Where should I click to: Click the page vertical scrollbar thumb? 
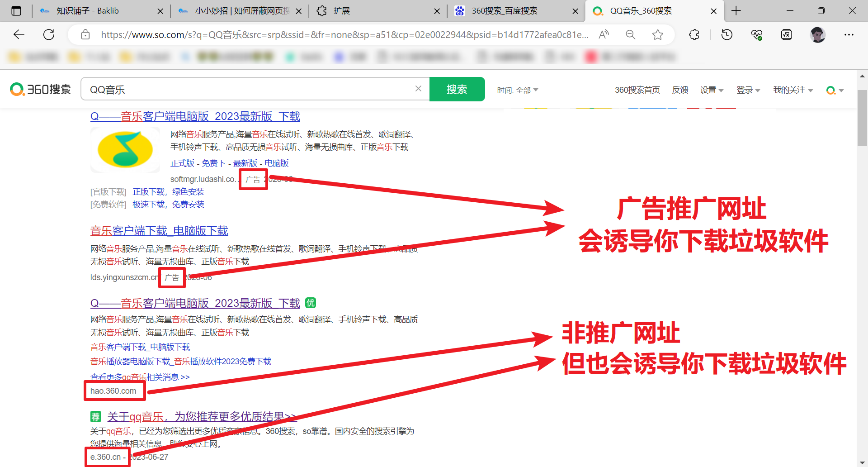pos(862,118)
